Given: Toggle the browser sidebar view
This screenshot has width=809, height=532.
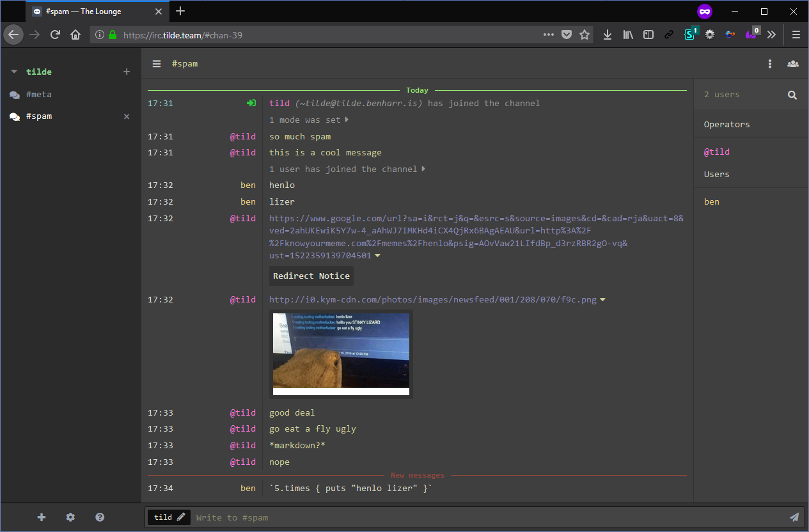Looking at the screenshot, I should (x=648, y=35).
